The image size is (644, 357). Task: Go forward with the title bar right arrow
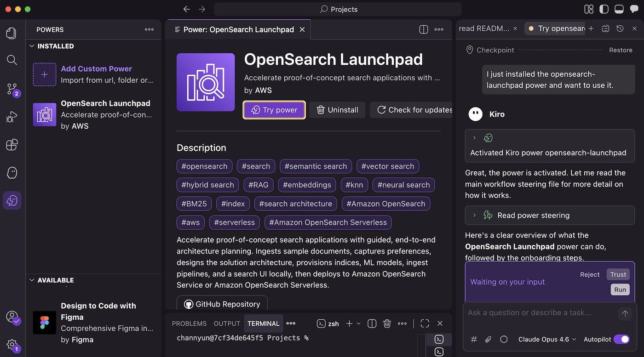(202, 9)
